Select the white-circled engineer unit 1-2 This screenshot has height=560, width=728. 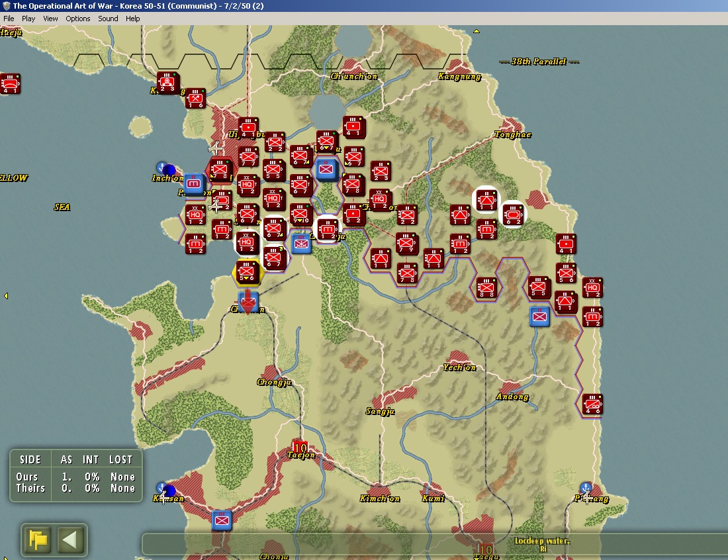328,230
